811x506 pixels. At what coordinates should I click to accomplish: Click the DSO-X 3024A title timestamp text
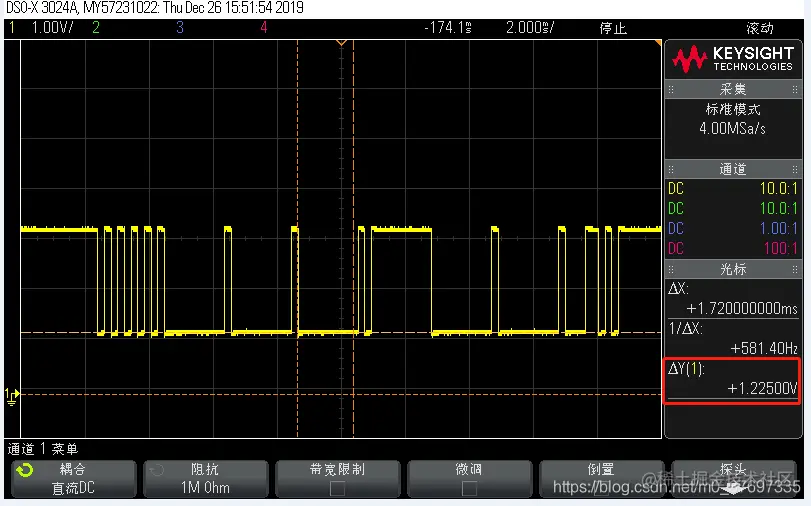155,8
